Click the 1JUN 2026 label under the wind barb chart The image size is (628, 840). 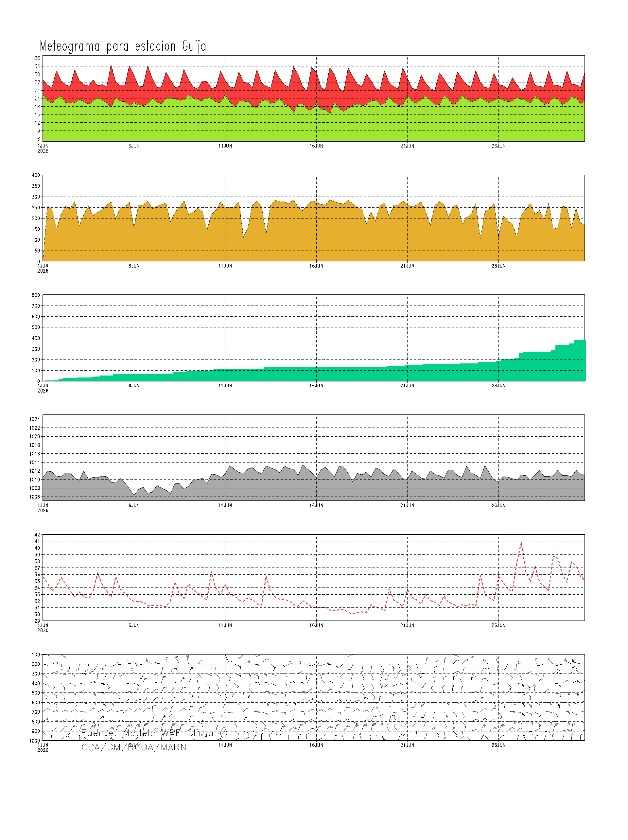coord(43,747)
